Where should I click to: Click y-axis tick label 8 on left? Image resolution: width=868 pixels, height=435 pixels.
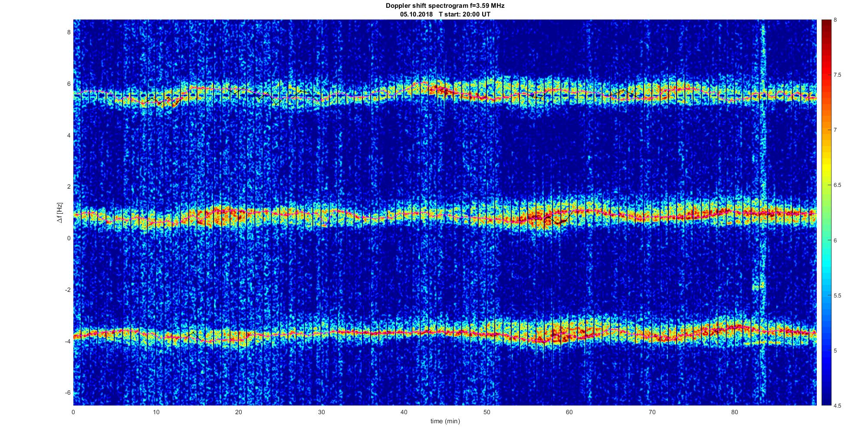coord(69,32)
